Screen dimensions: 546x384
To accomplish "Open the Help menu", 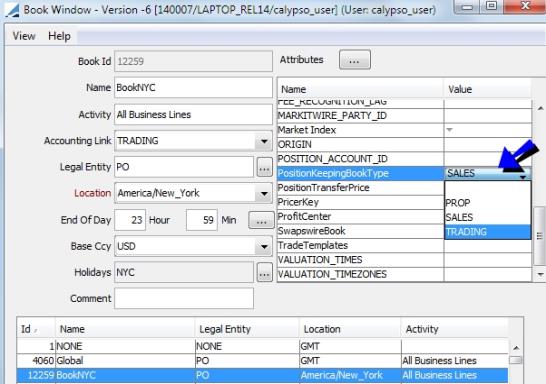I will [x=59, y=36].
